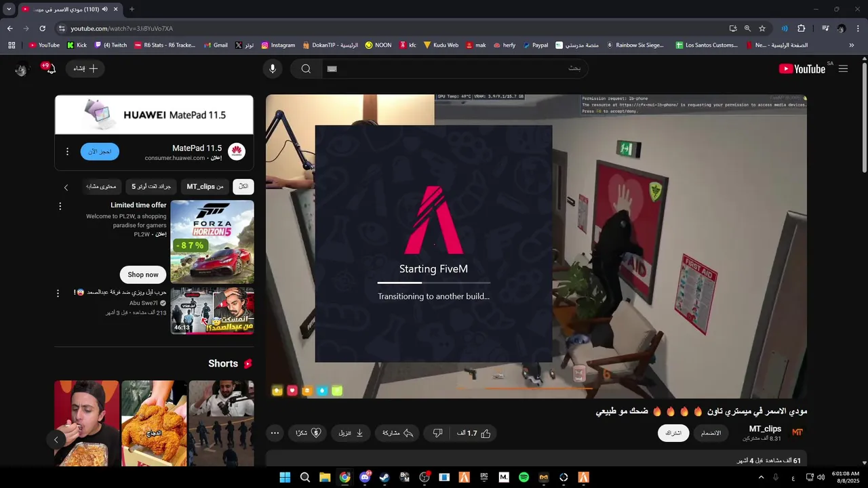Open options for Huawei MatePad ad
This screenshot has height=488, width=868.
(67, 152)
